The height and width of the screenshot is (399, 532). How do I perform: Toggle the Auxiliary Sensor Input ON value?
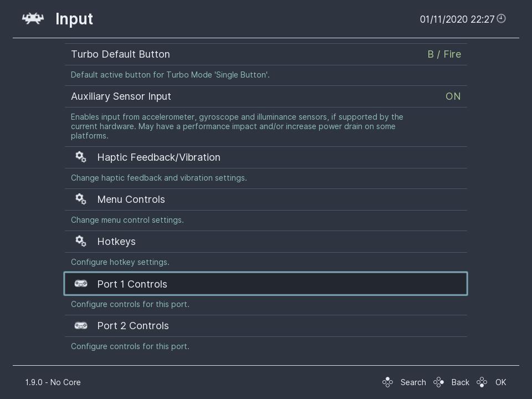[x=453, y=96]
